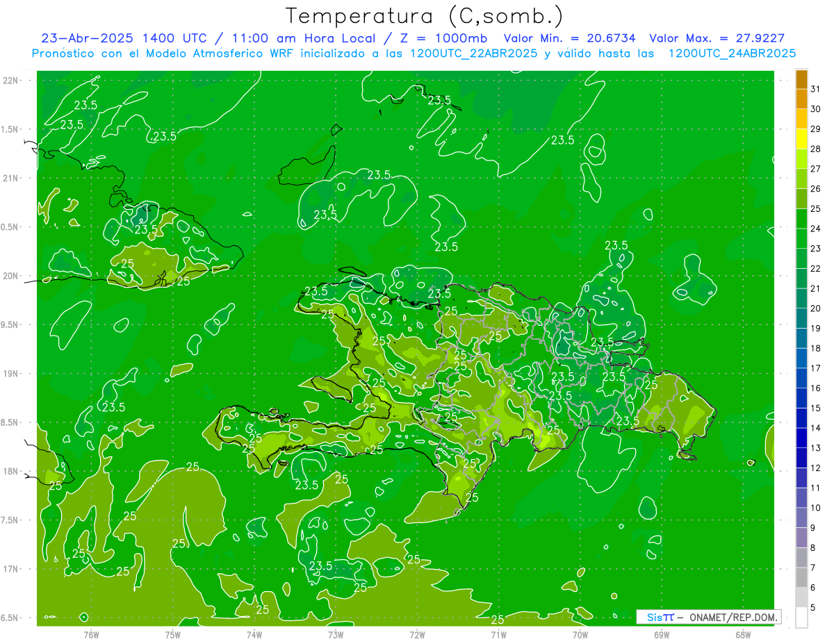Click the '74W' longitude axis label

point(254,634)
